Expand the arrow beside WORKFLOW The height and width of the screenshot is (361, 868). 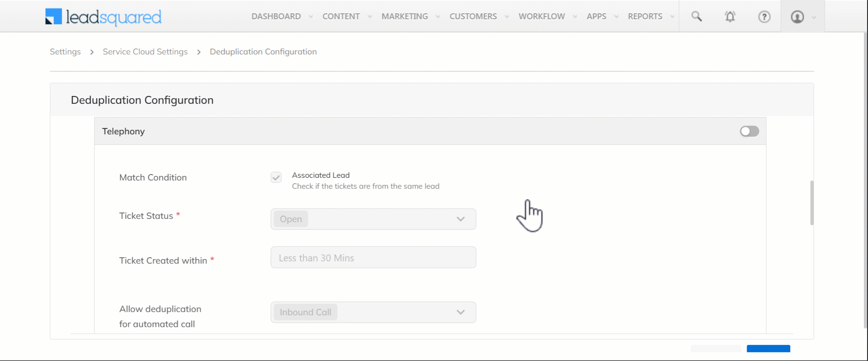coord(575,16)
